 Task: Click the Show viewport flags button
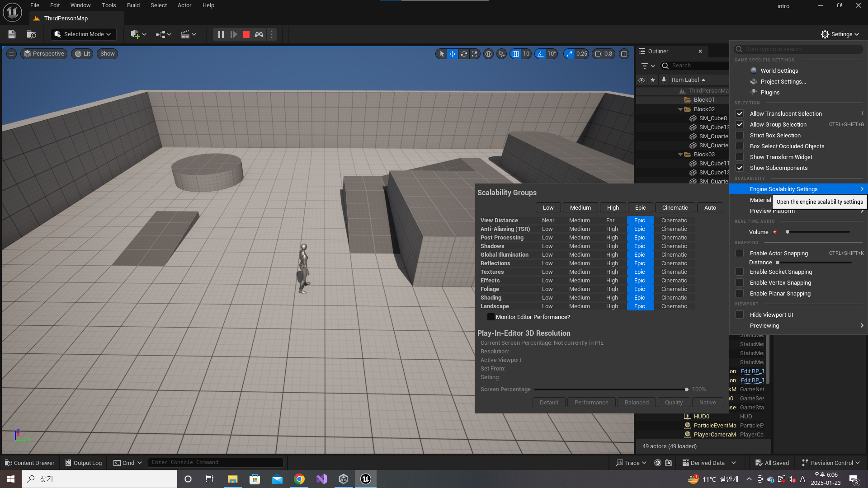tap(107, 54)
